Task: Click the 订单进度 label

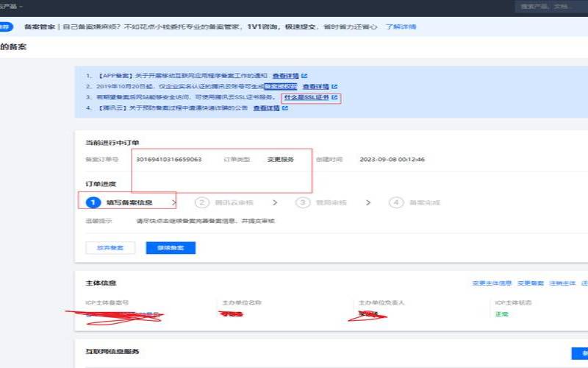Action: 101,184
